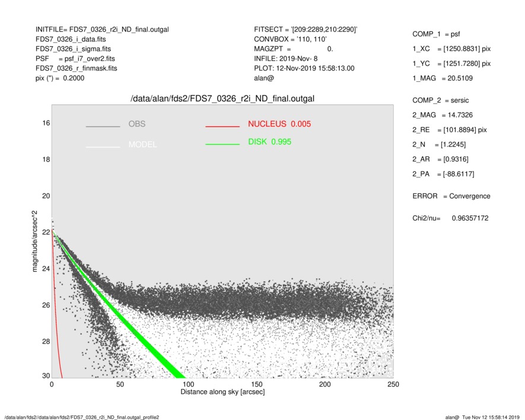The image size is (525, 420).
Task: Click the 2_MAG = 14.7326 value
Action: [443, 115]
